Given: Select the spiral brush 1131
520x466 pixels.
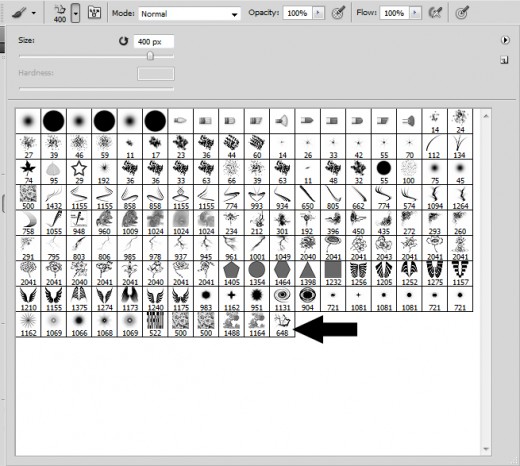Looking at the screenshot, I should coord(282,299).
